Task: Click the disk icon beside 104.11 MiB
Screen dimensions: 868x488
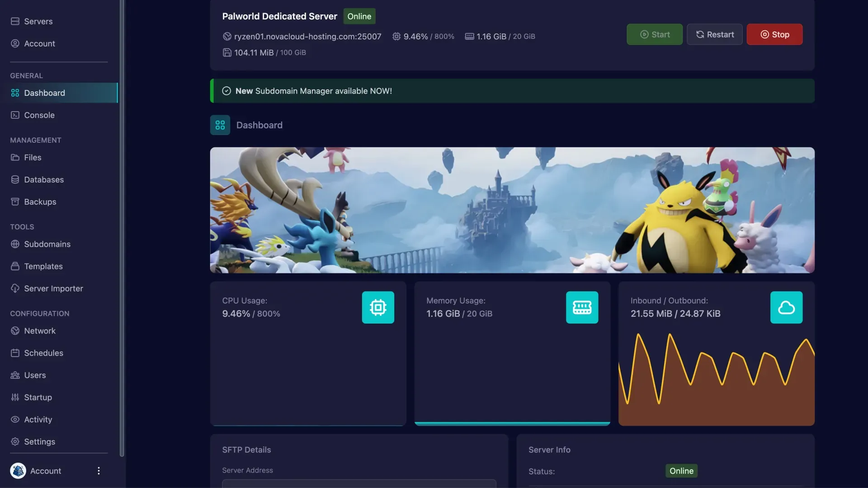Action: [227, 52]
